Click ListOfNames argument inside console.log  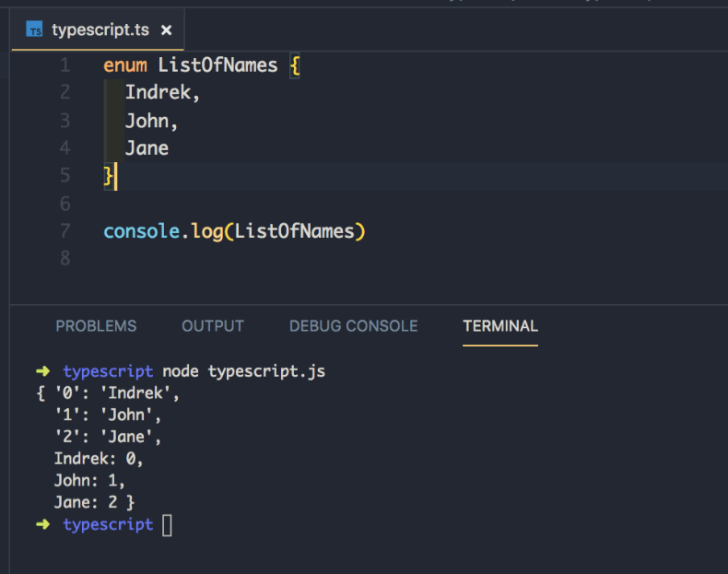click(294, 231)
